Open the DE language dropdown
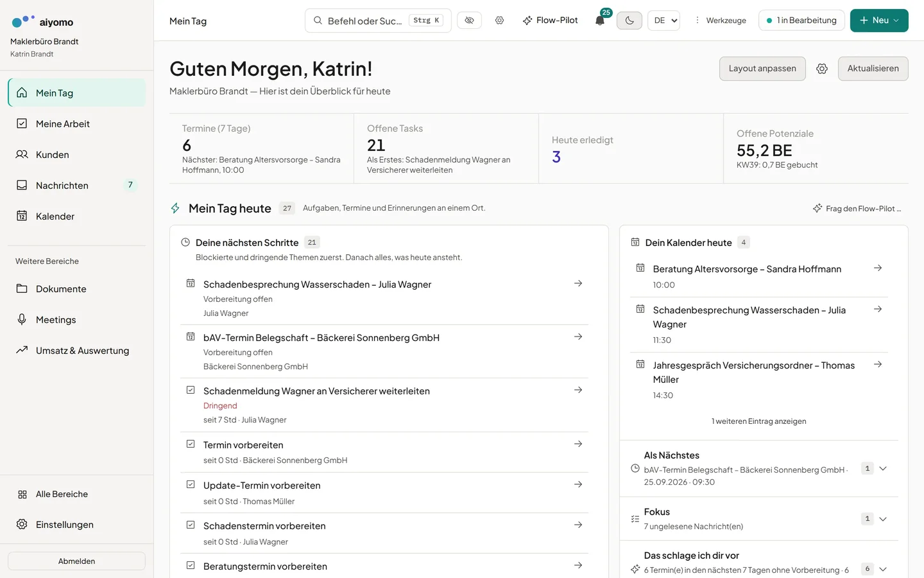Image resolution: width=924 pixels, height=578 pixels. 663,21
